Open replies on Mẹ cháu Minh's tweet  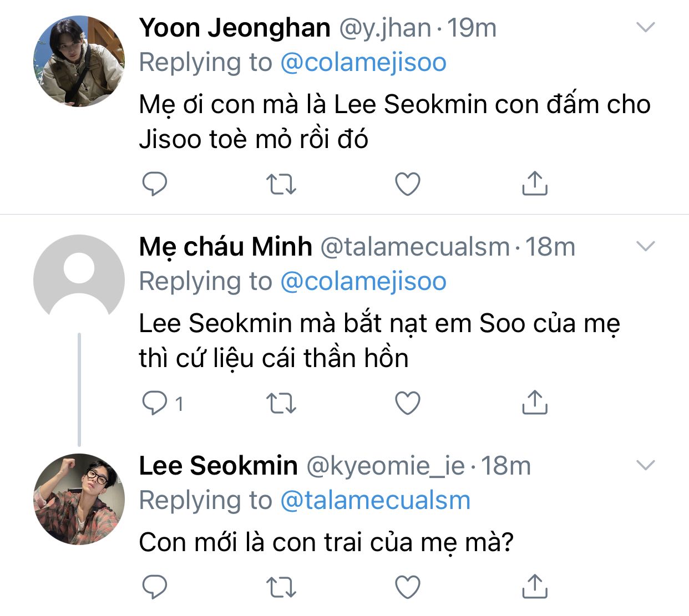[x=155, y=403]
